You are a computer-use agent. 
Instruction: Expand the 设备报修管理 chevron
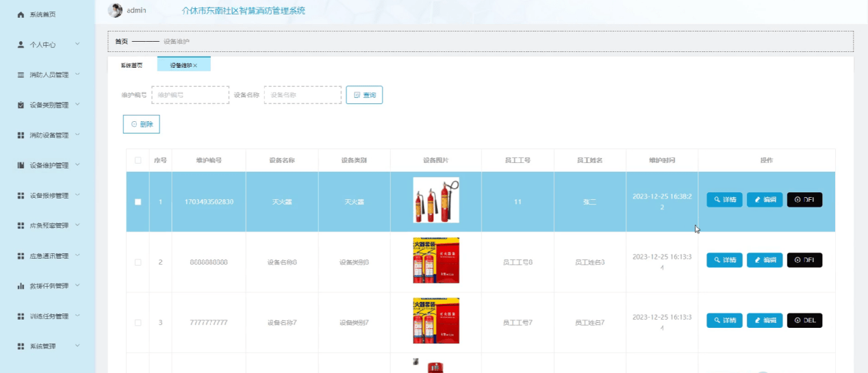(77, 194)
